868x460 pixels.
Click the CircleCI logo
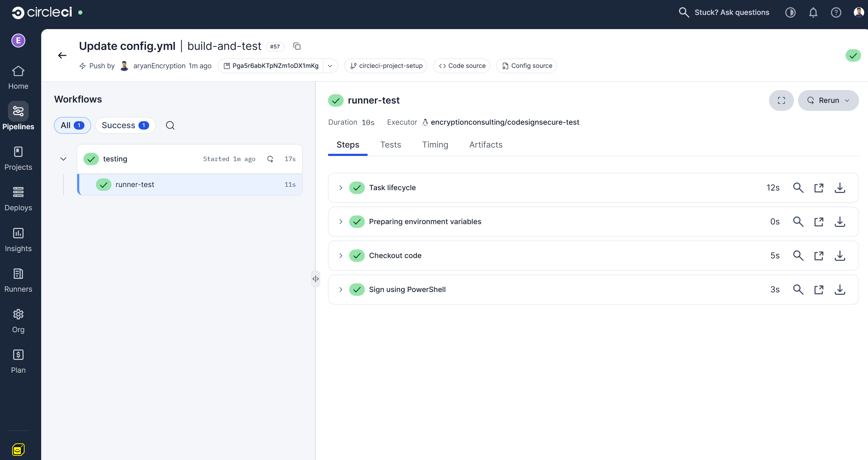click(x=42, y=12)
